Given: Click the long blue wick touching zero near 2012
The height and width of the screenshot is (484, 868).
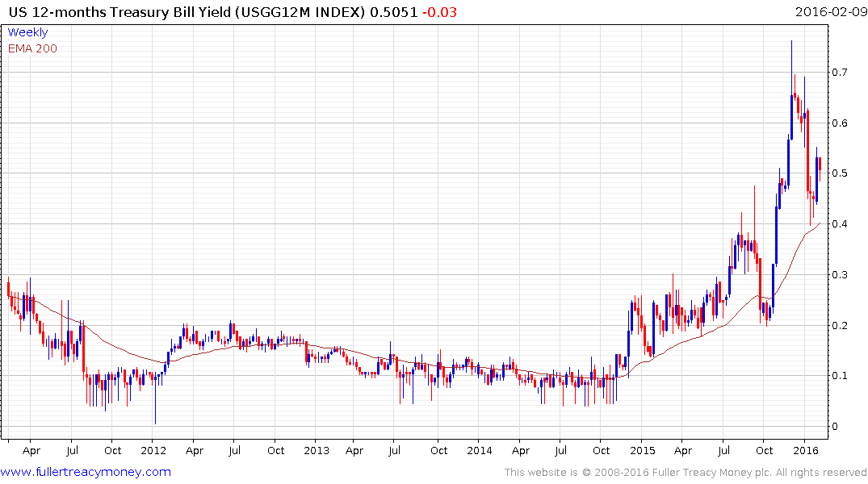Looking at the screenshot, I should 156,398.
